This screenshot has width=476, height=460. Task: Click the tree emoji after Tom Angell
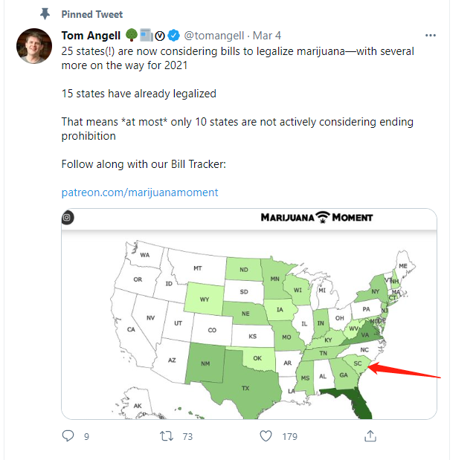click(x=131, y=35)
